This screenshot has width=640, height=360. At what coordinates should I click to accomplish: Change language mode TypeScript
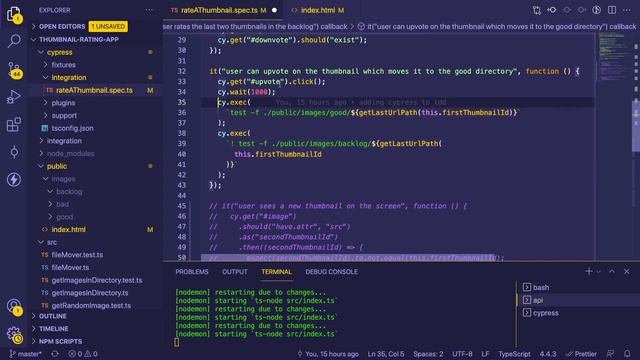tap(514, 354)
